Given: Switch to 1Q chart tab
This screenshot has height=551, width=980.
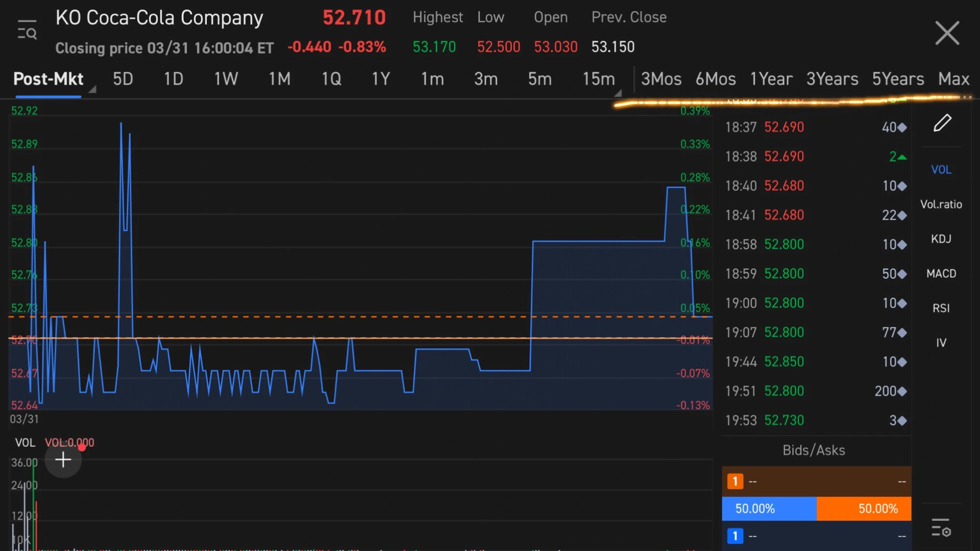Looking at the screenshot, I should point(331,79).
